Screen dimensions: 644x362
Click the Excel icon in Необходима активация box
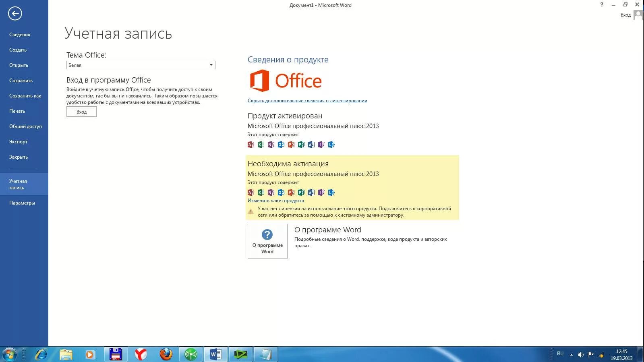point(261,192)
